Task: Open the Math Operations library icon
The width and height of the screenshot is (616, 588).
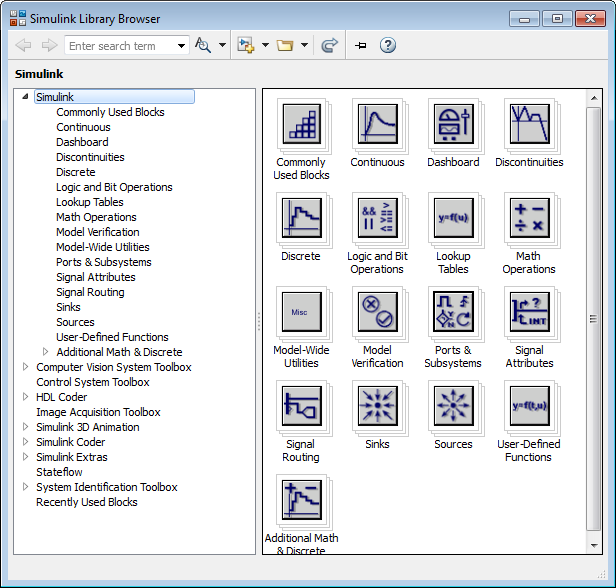Action: [529, 218]
